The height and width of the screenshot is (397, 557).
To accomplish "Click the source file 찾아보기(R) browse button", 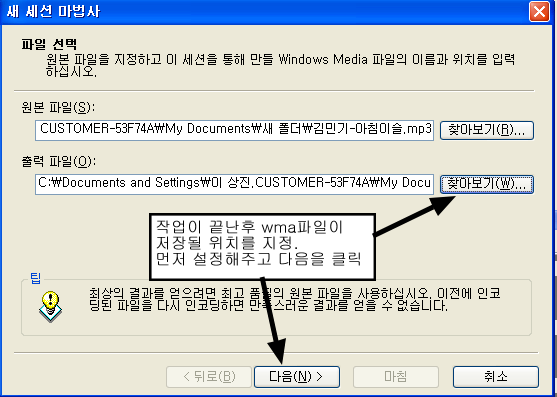I will tap(487, 130).
